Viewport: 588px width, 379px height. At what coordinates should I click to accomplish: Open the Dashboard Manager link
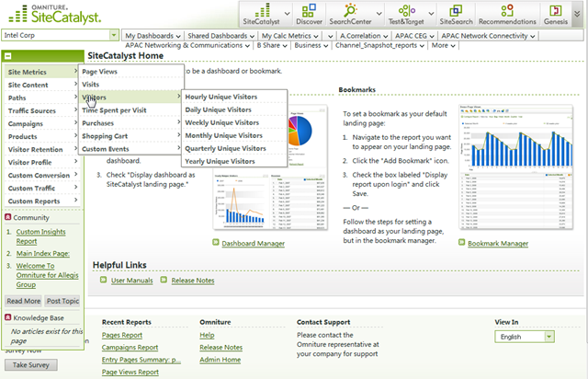click(253, 243)
